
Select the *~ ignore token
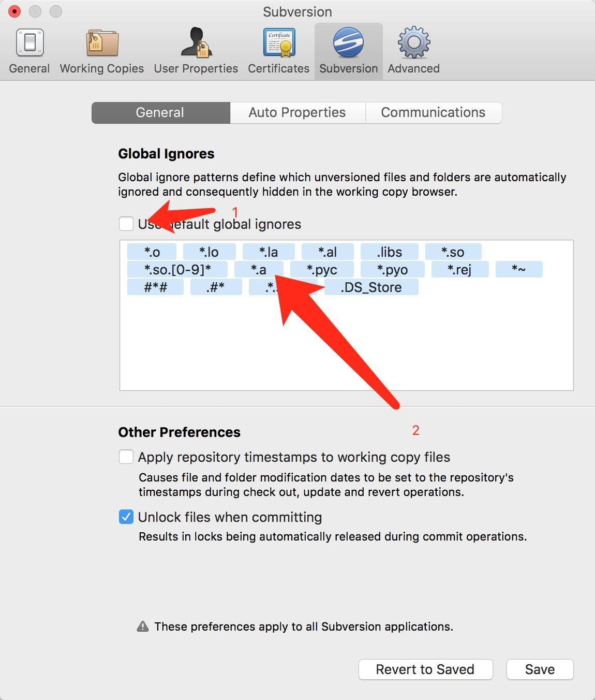pos(519,269)
